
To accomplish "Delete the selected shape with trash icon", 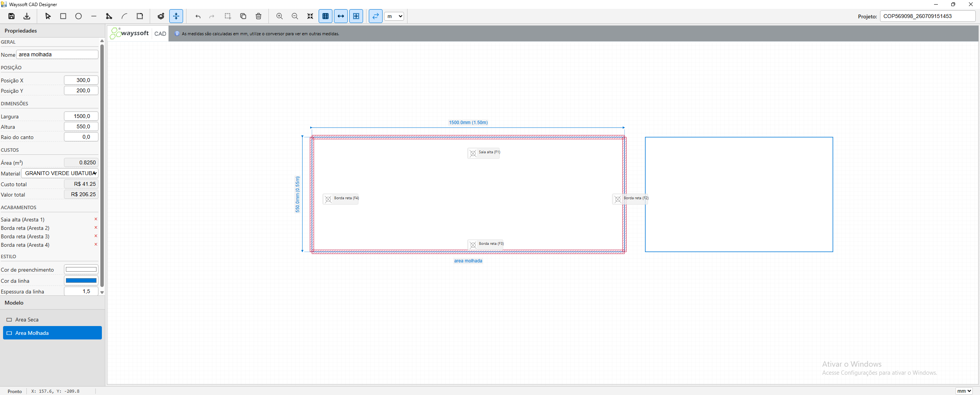I will click(x=258, y=16).
